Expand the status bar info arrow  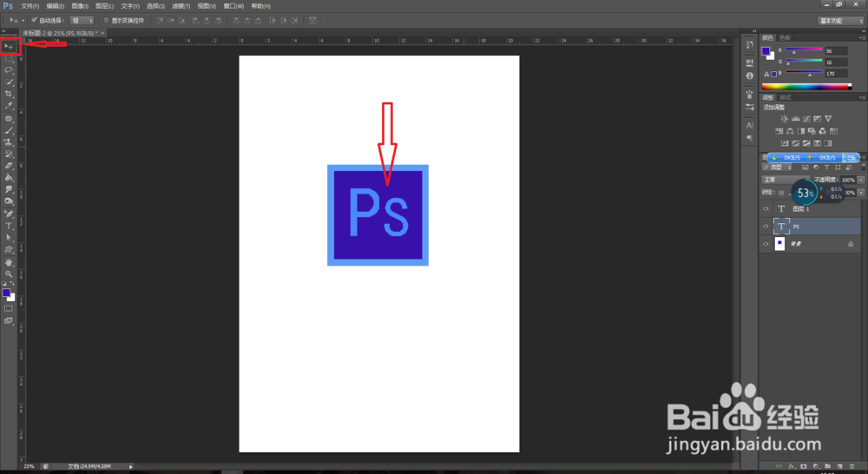click(x=131, y=467)
